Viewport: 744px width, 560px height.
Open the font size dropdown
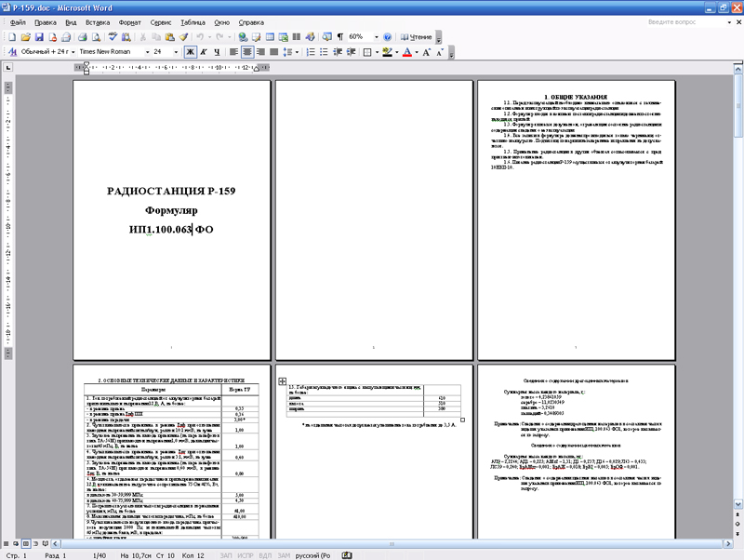coord(176,52)
